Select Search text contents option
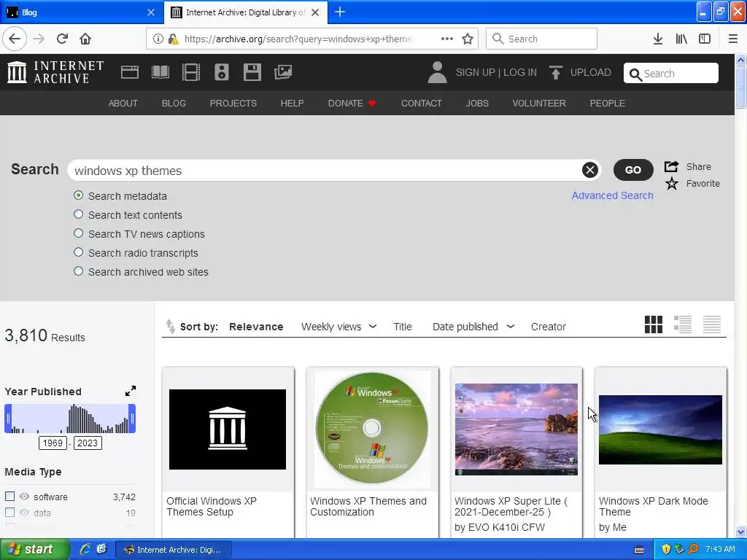The height and width of the screenshot is (560, 747). (x=78, y=214)
